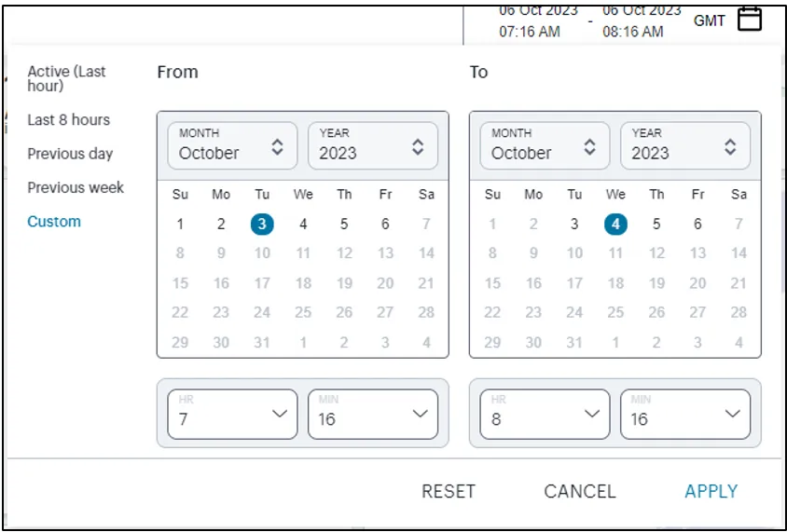Open the From calendar Month dropdown
The image size is (787, 532).
232,146
